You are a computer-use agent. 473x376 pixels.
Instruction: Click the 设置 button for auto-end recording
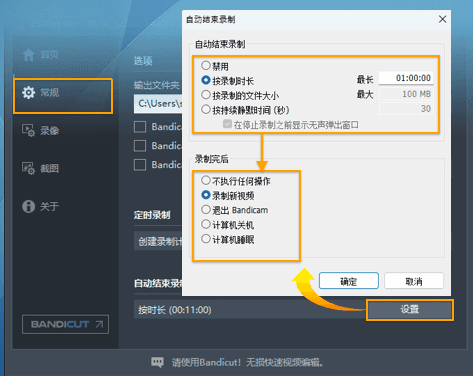pos(410,310)
